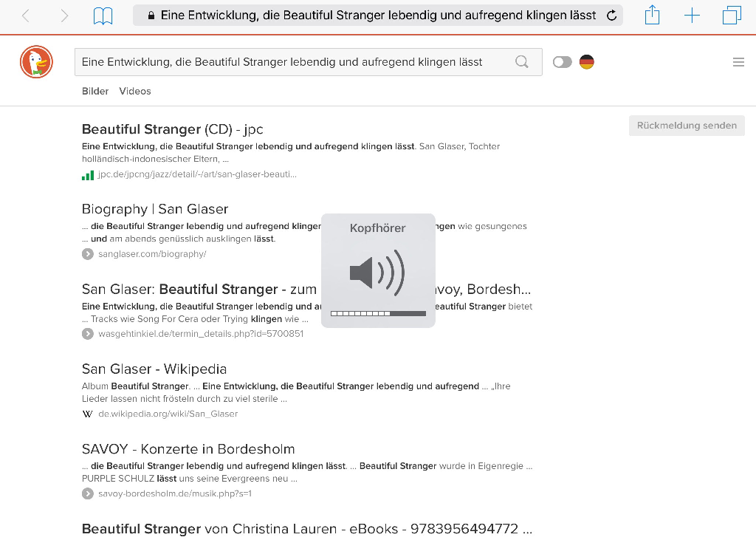
Task: Open the San Glaser - Wikipedia result
Action: 154,369
